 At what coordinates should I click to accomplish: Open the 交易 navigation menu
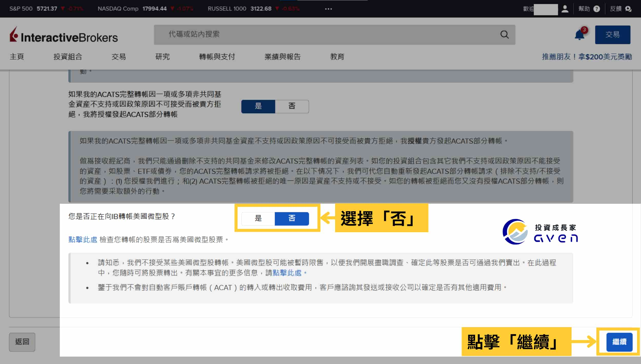[119, 57]
